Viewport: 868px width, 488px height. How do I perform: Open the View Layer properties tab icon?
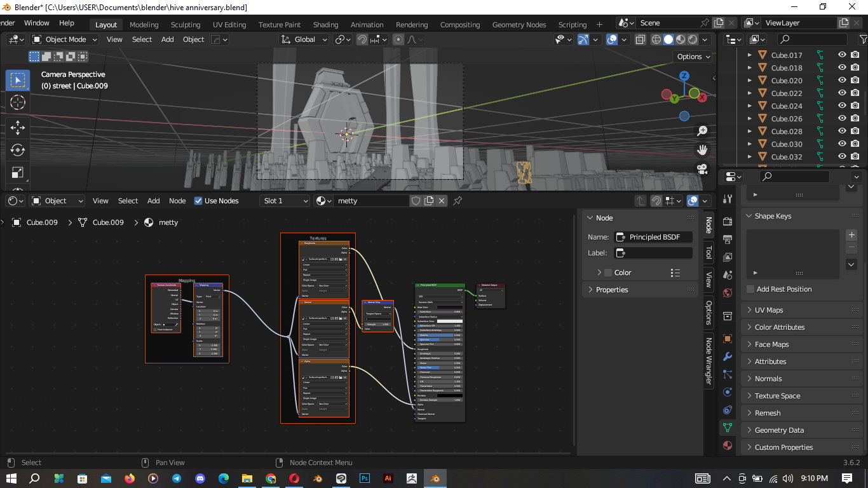[728, 257]
